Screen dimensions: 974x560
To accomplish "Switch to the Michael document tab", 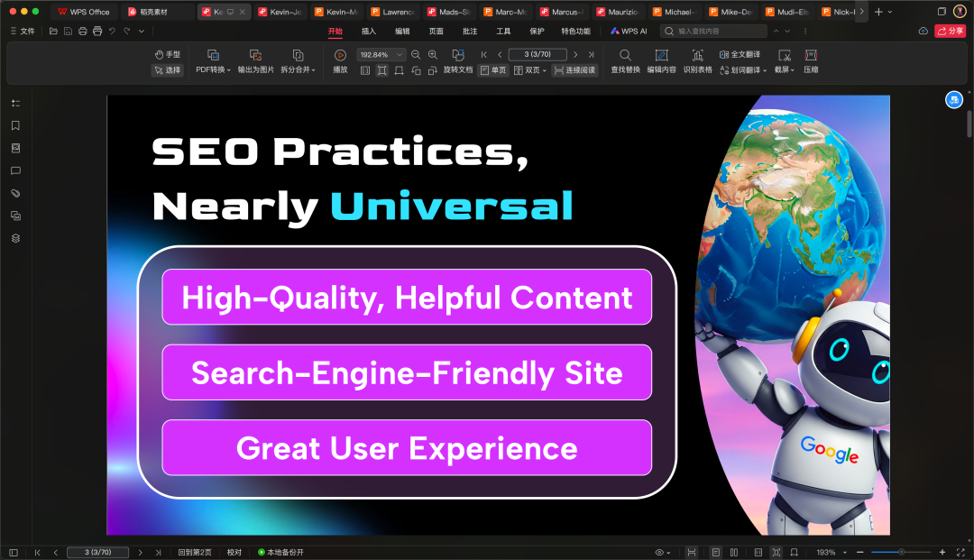I will pos(675,12).
